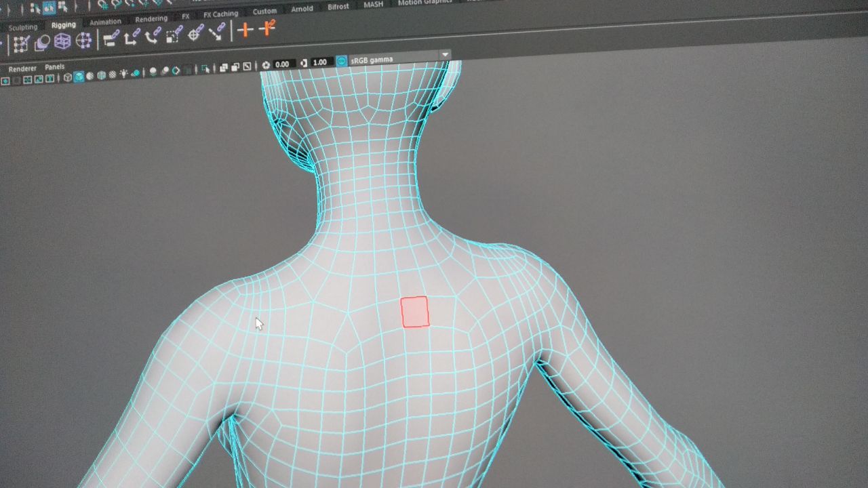Click the second orange set-key icon
Viewport: 868px width, 488px height.
pyautogui.click(x=267, y=28)
